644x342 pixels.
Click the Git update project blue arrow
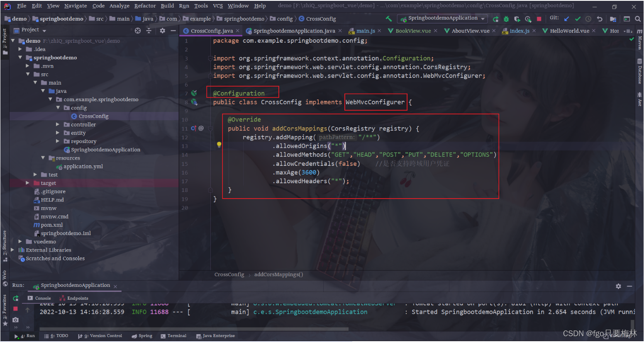pos(567,19)
